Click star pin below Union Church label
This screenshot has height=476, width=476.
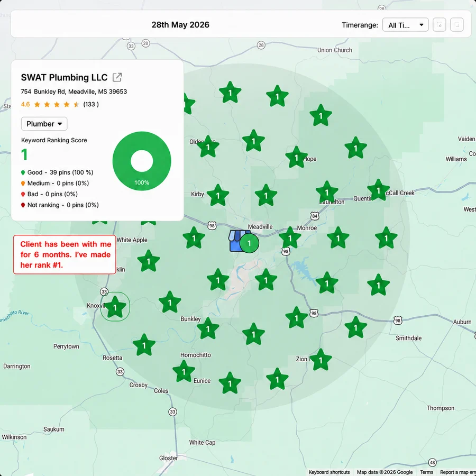point(321,116)
